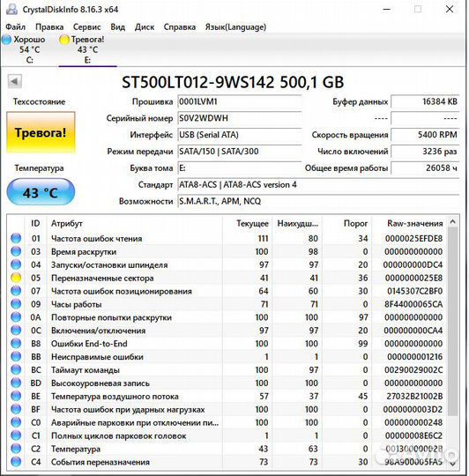This screenshot has height=476, width=469.
Task: Open the Правка menu
Action: coord(49,27)
